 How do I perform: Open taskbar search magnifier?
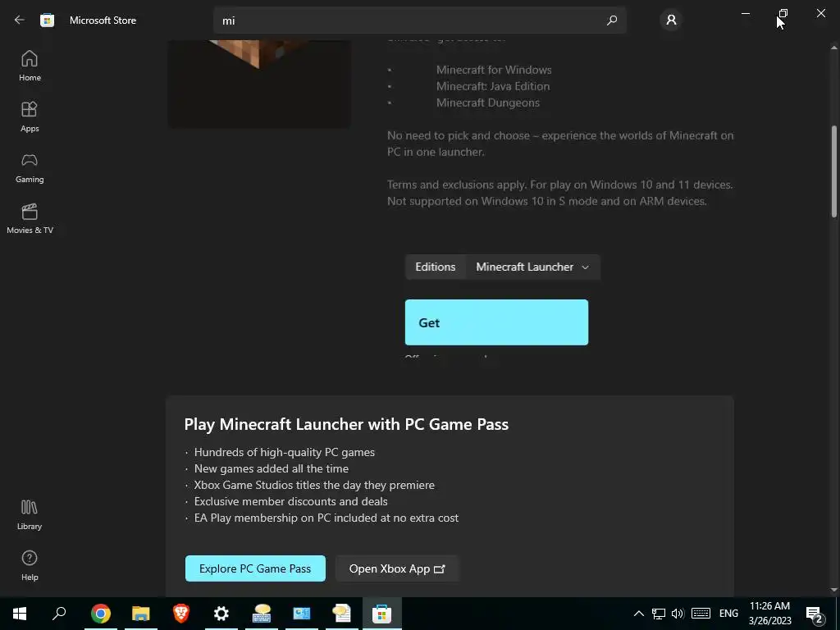point(59,614)
